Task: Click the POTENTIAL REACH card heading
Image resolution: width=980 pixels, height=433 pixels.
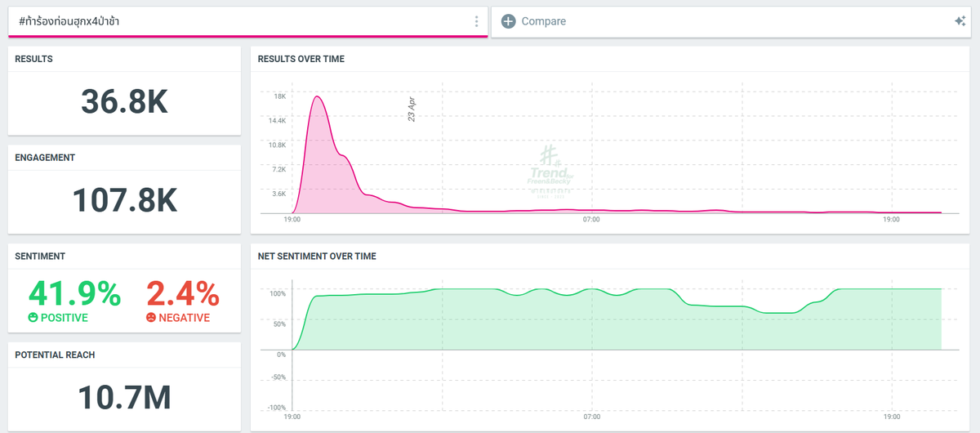Action: [54, 355]
